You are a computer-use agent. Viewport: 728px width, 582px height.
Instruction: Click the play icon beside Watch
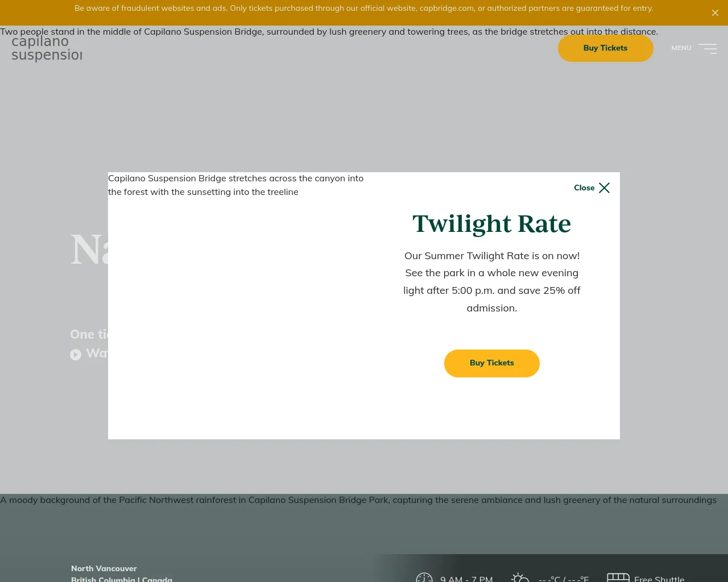click(x=76, y=355)
